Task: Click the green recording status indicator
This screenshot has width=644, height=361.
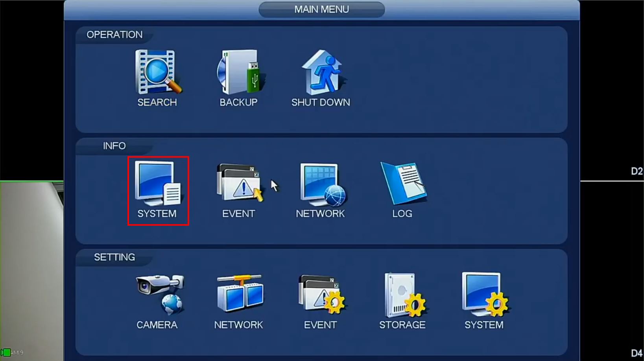Action: (x=6, y=352)
